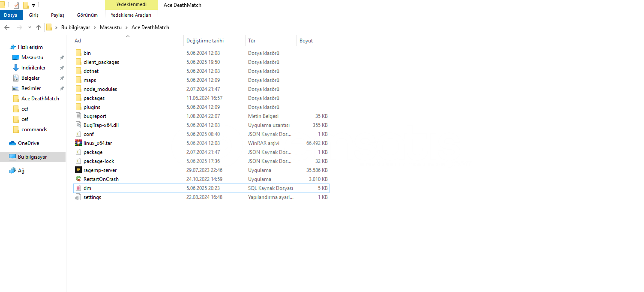Click the Up one level arrow
Viewport: 644px width, 292px height.
click(x=39, y=27)
